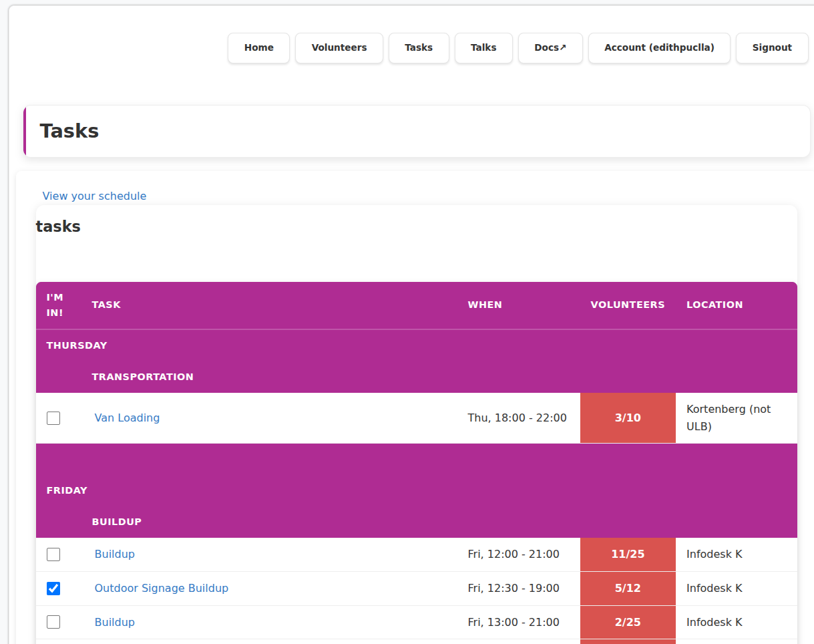Open the View your schedule link
Screen dimensions: 814x644
[94, 196]
